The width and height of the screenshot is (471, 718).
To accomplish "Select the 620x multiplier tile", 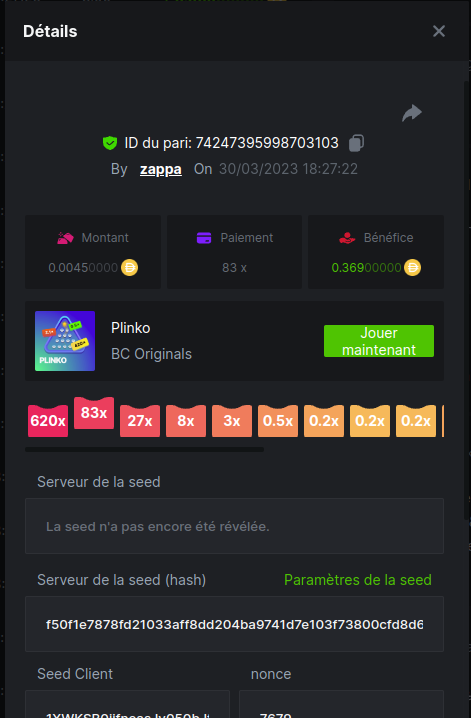I will [48, 421].
